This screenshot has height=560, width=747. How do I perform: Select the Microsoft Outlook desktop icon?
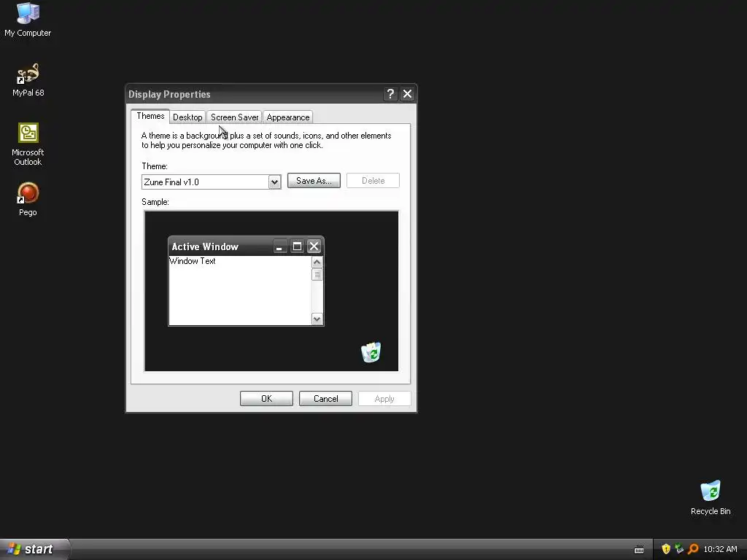[x=28, y=144]
